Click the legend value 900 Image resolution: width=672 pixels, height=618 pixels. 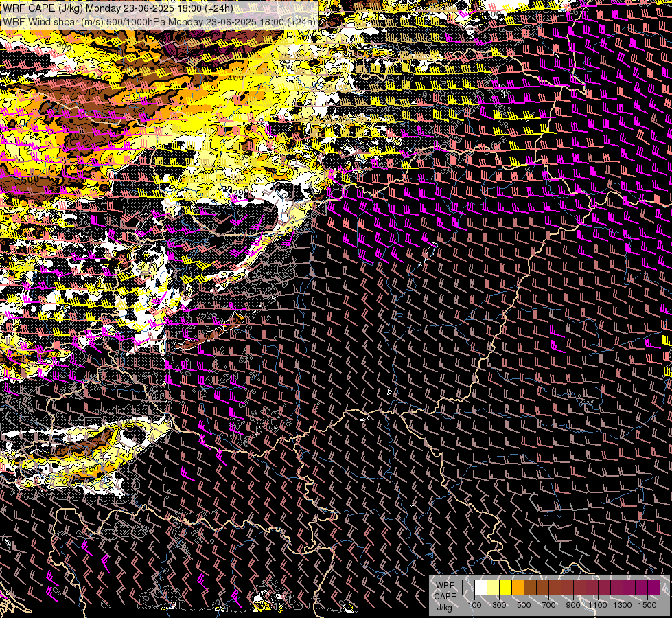pyautogui.click(x=573, y=605)
